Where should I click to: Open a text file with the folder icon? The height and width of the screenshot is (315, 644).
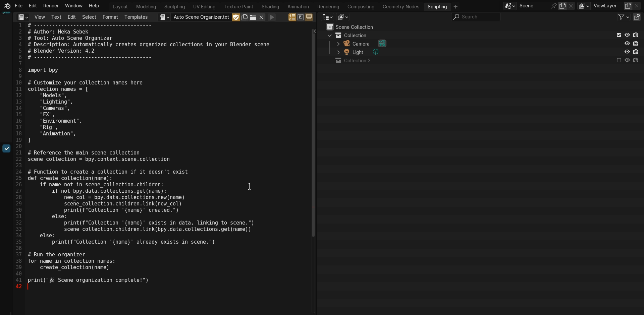(x=253, y=17)
